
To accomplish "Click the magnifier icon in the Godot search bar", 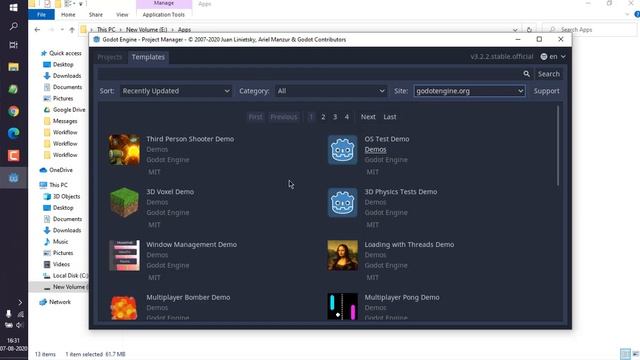I will (x=527, y=74).
